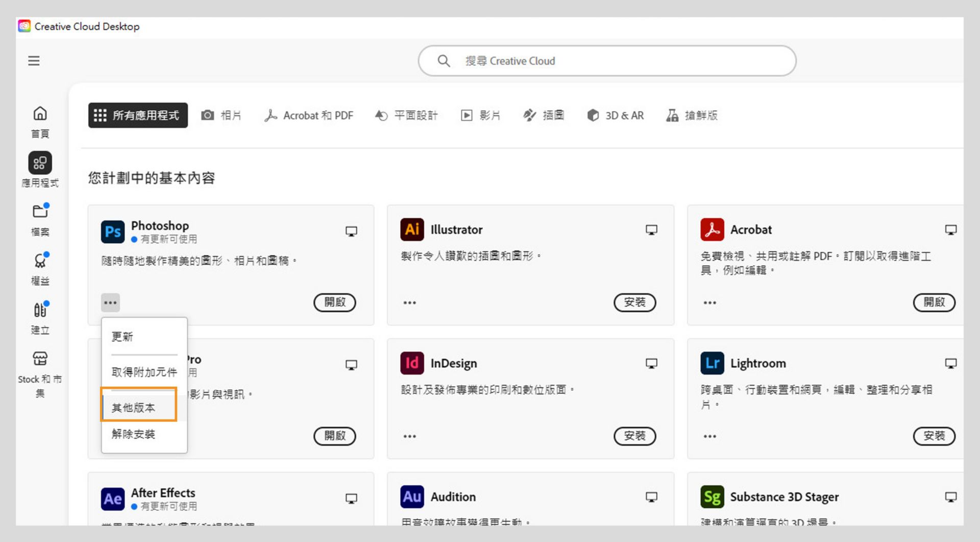Switch to the 所有應用程式 tab
The width and height of the screenshot is (980, 542).
tap(138, 115)
